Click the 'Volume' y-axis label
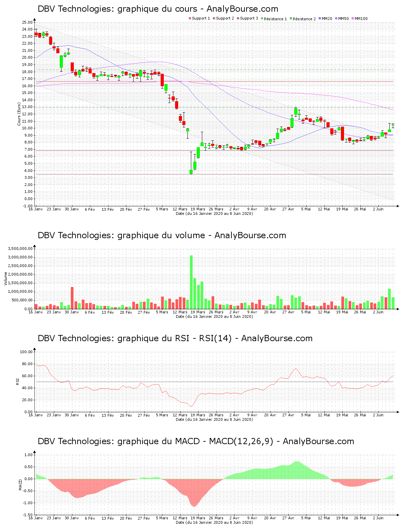Image resolution: width=412 pixels, height=532 pixels. (5, 279)
